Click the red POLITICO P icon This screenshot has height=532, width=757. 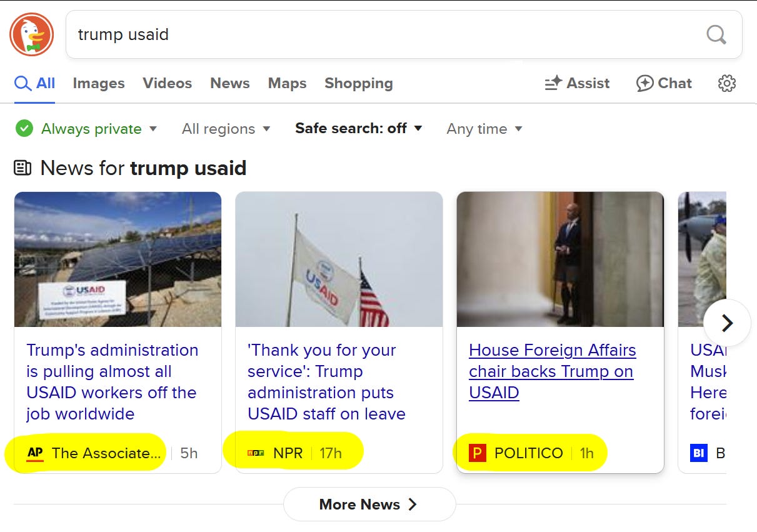pos(477,453)
